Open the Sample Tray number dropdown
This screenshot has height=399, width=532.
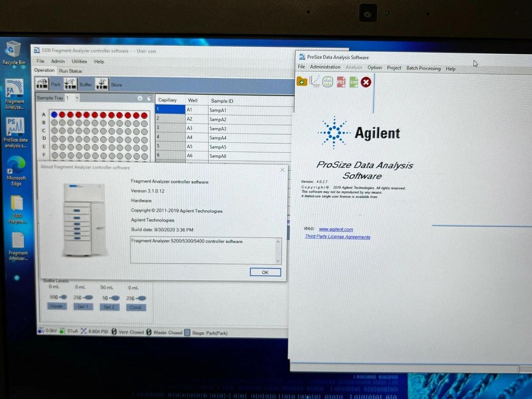pyautogui.click(x=77, y=98)
